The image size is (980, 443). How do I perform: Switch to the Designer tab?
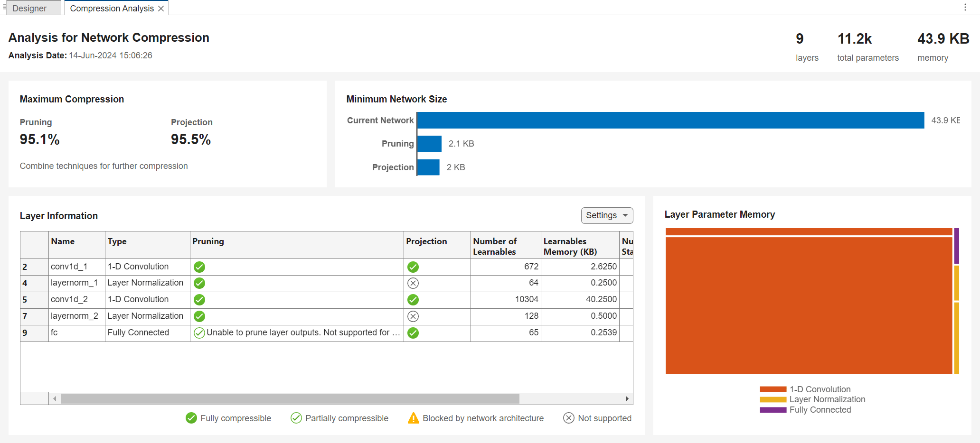29,9
